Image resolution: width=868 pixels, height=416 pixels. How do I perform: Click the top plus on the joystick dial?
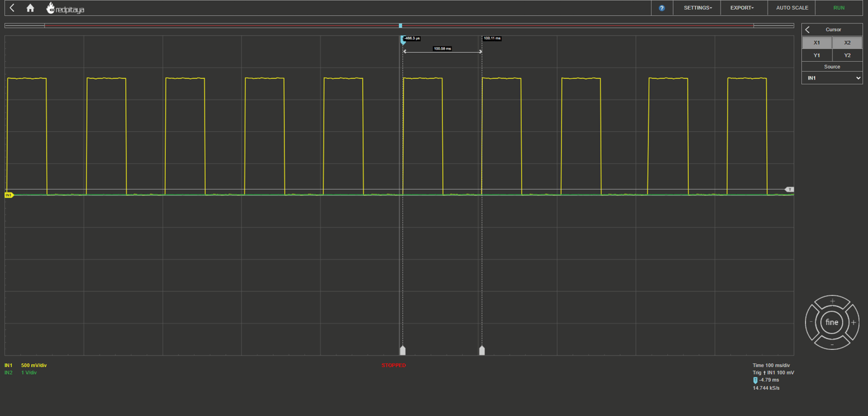coord(832,301)
